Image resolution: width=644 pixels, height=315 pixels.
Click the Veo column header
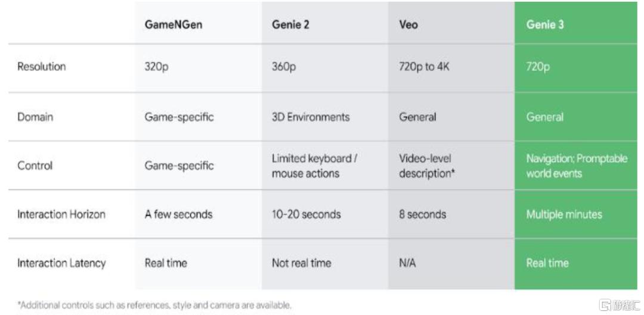[x=408, y=24]
